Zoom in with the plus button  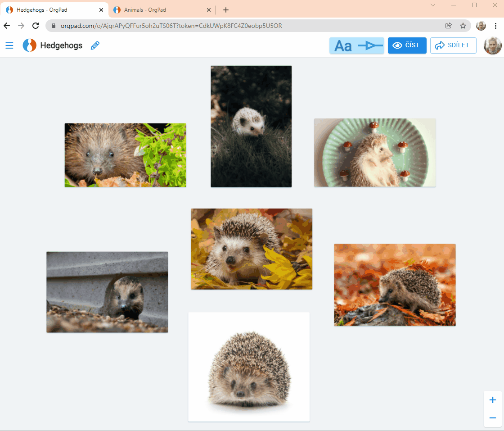[x=493, y=400]
